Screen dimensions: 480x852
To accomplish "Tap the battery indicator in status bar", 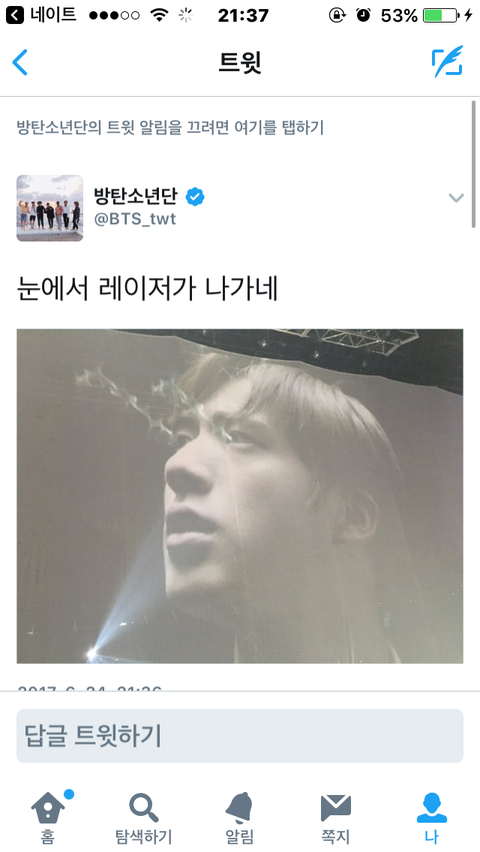I will (440, 16).
